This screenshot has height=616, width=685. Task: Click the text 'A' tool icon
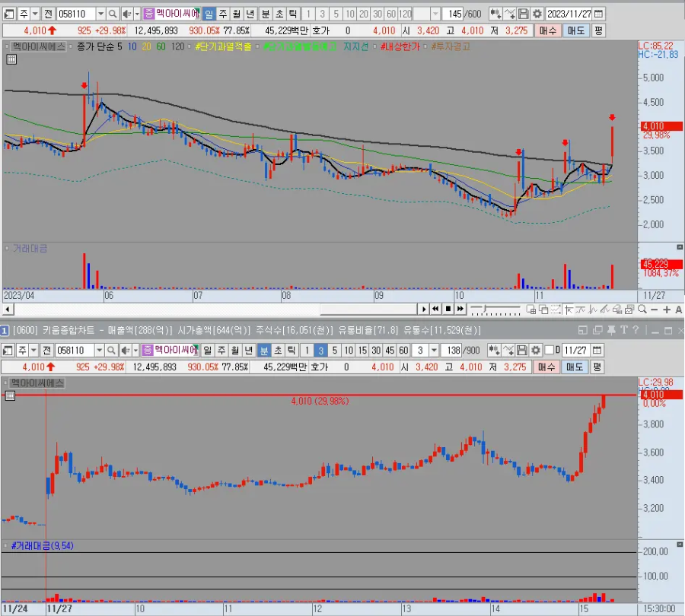tap(678, 310)
